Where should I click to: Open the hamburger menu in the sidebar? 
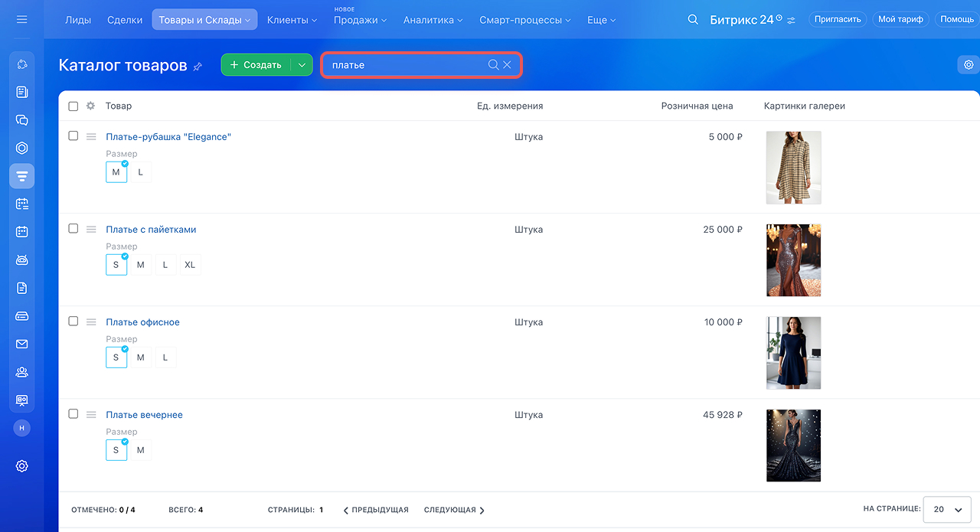pos(21,19)
